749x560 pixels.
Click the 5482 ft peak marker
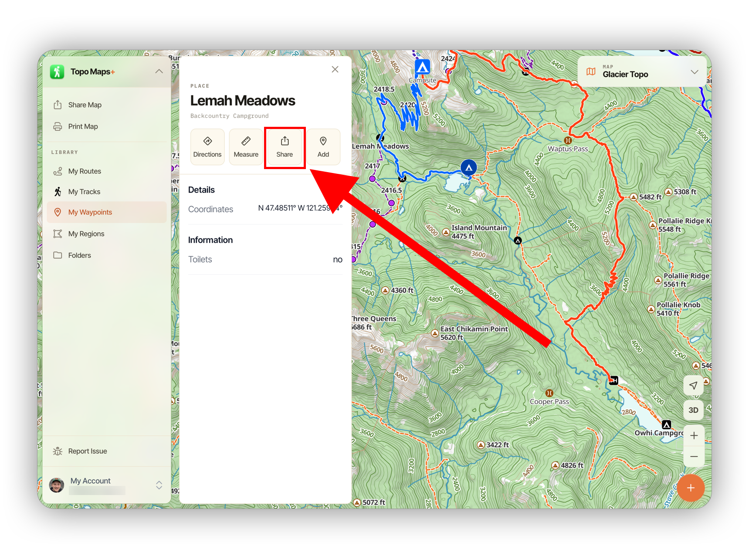(634, 197)
